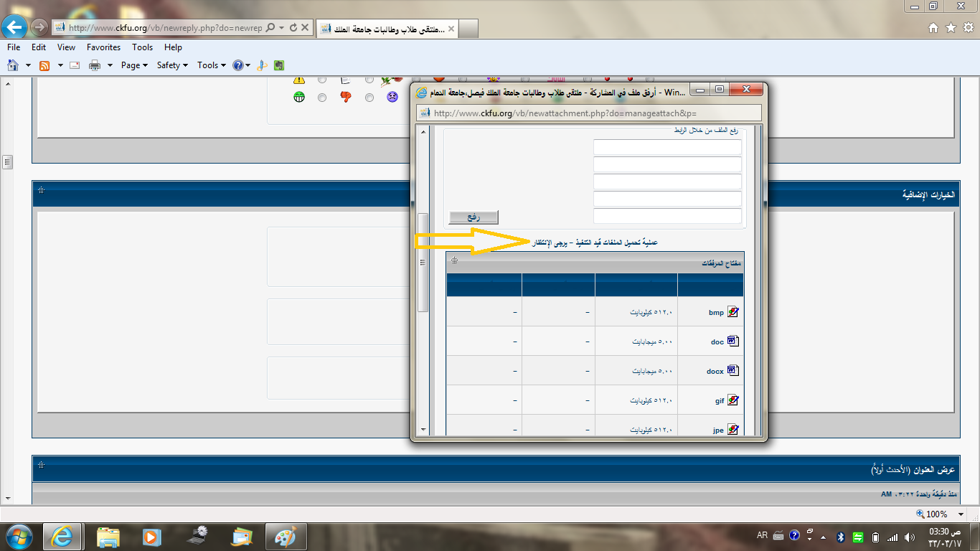
Task: Click the green Evernote elephant toolbar icon
Action: pos(279,65)
